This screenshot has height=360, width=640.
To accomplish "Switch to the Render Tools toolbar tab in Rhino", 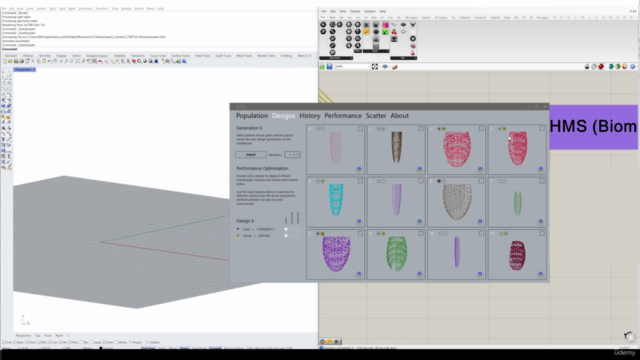I will [266, 56].
